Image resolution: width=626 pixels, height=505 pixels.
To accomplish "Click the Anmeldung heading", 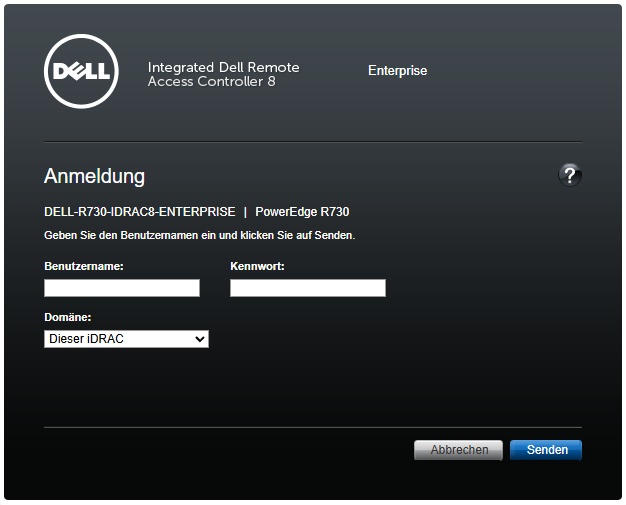I will tap(94, 176).
